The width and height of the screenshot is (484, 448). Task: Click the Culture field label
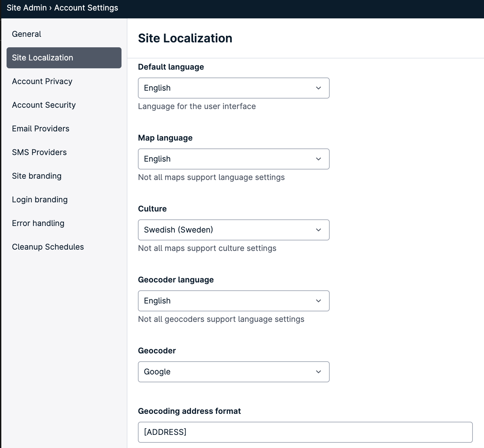coord(152,209)
